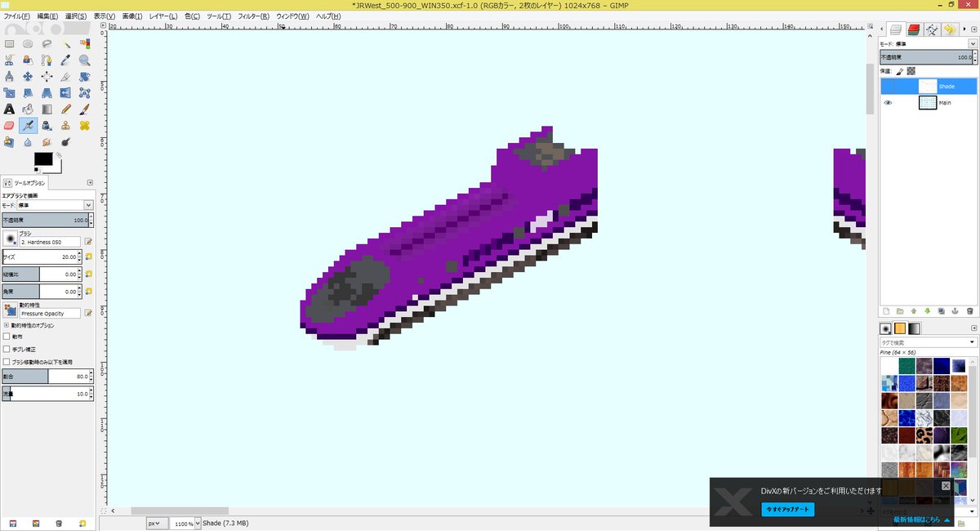Screen dimensions: 980x531
Task: Open the 編集(E) menu
Action: 47,16
